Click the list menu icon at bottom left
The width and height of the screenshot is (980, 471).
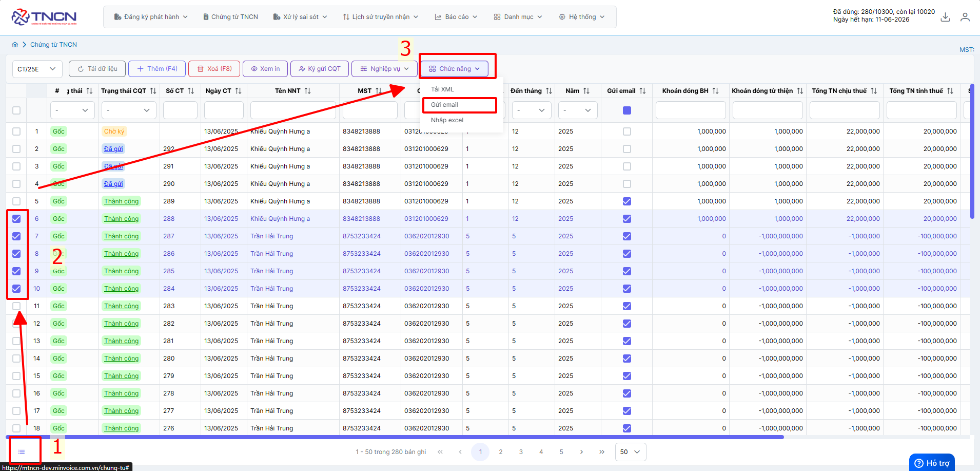(x=22, y=452)
